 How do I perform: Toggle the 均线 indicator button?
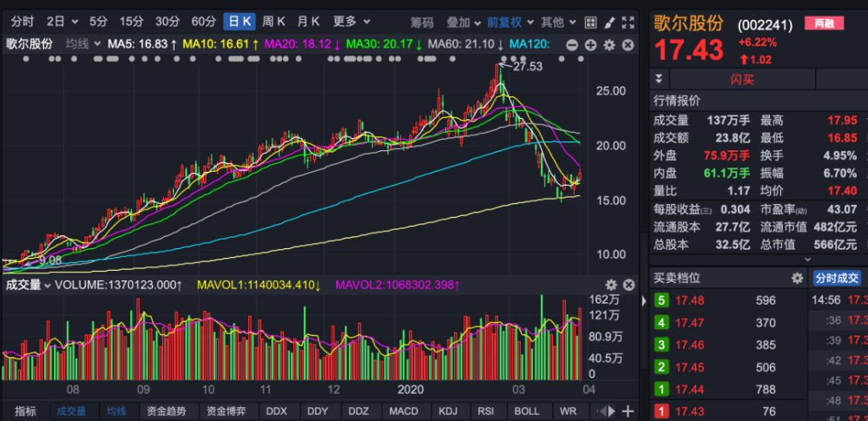(116, 411)
